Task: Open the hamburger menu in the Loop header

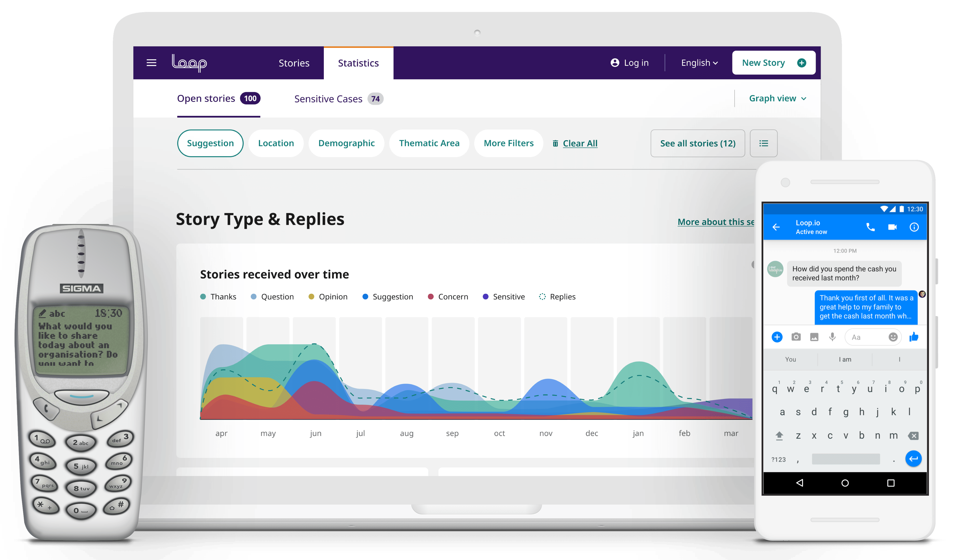Action: pyautogui.click(x=151, y=63)
